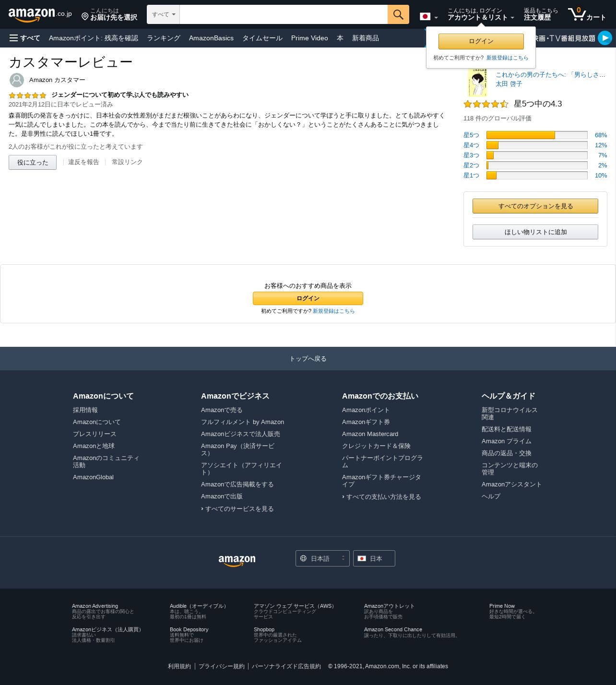Click 採用情報 footer link
Image resolution: width=616 pixels, height=685 pixels.
tap(85, 410)
